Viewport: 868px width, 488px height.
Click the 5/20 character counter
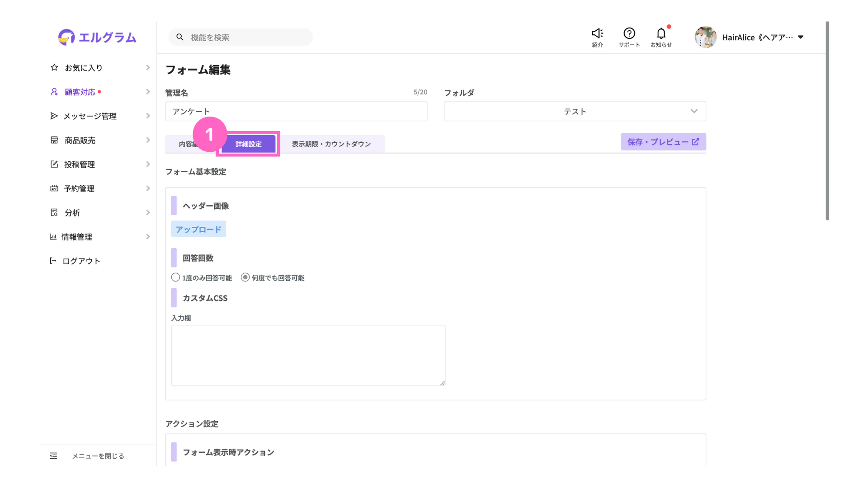420,92
